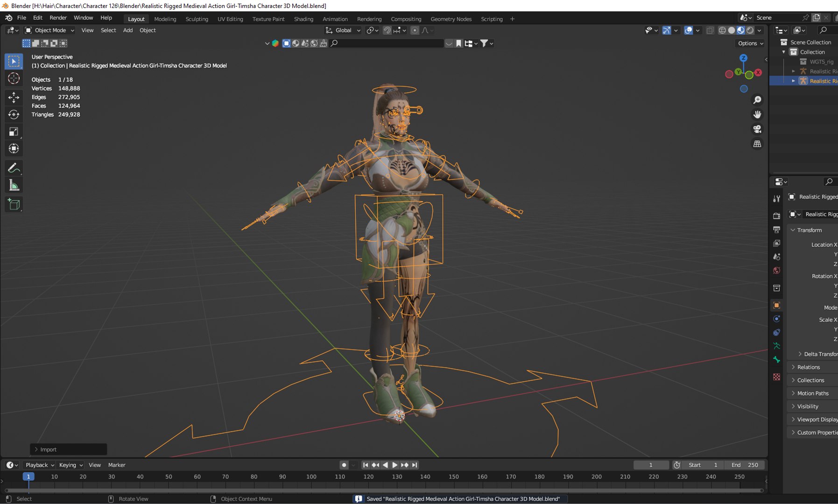Click the blue frame 1 playhead marker
Image resolution: width=838 pixels, height=504 pixels.
pyautogui.click(x=28, y=476)
